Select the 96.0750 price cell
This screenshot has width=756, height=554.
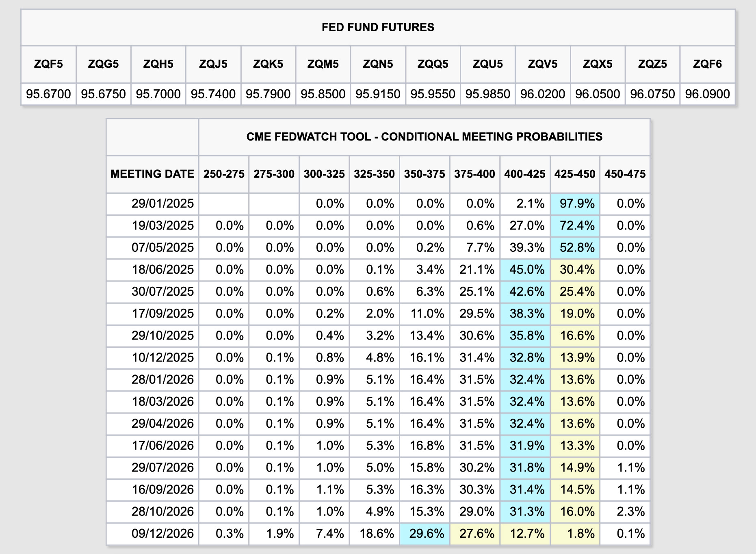(652, 94)
